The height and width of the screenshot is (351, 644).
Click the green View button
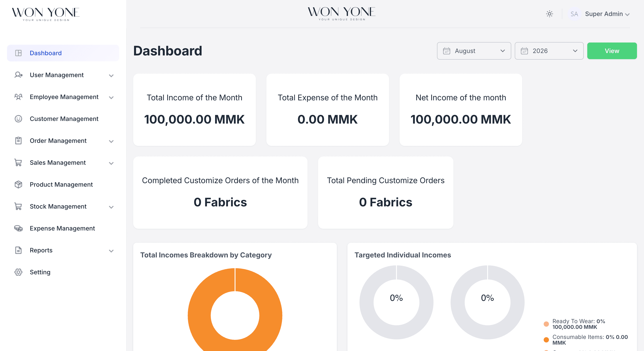tap(612, 51)
